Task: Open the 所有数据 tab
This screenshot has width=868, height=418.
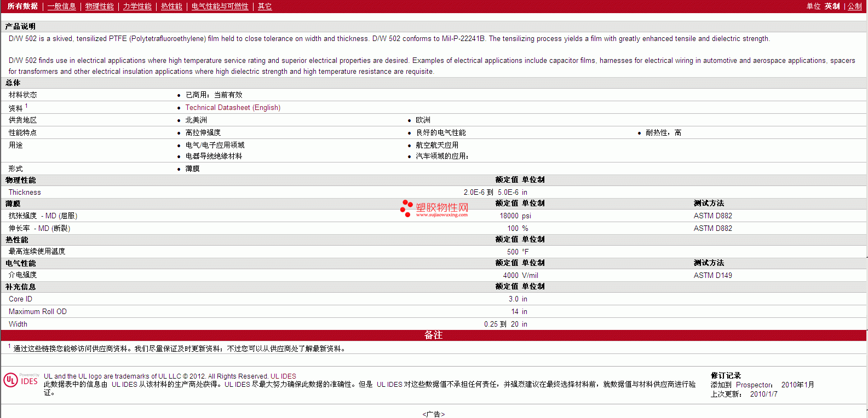Action: click(22, 6)
